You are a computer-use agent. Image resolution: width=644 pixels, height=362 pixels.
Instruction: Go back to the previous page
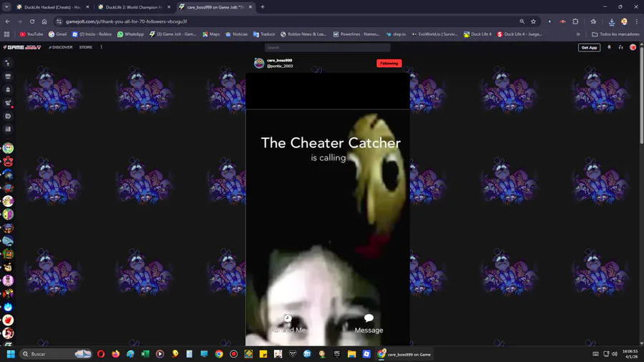tap(7, 21)
